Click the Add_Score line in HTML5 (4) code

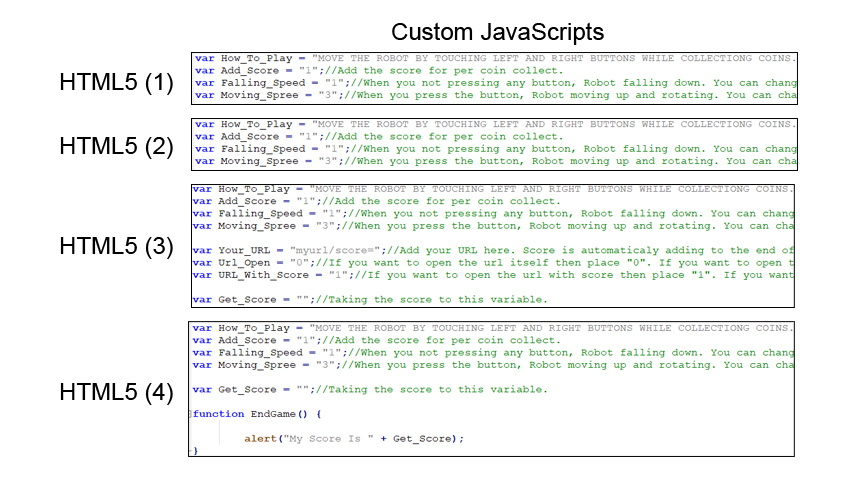376,341
